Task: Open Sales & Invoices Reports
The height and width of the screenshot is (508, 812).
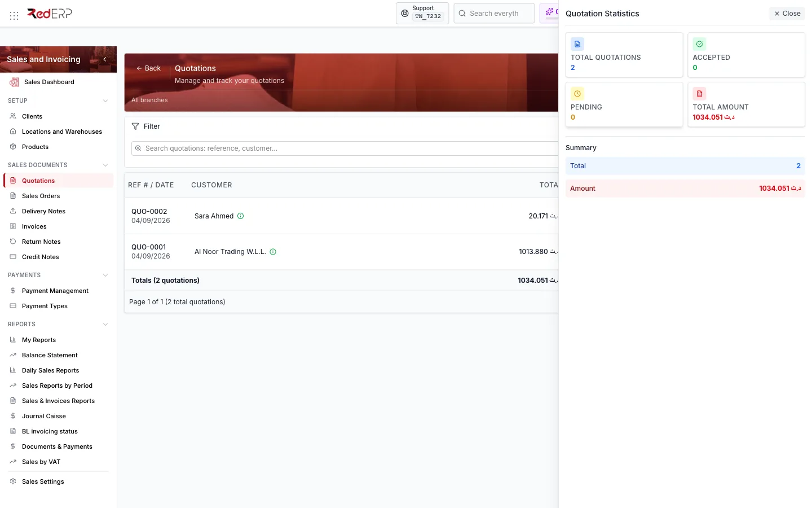Action: (59, 401)
